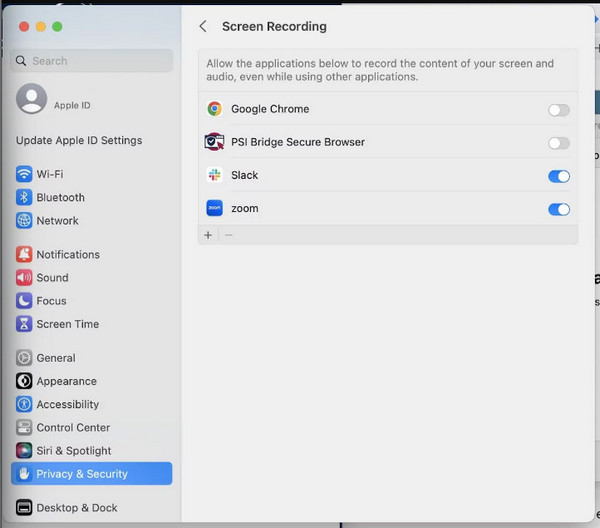Image resolution: width=600 pixels, height=528 pixels.
Task: Turn off zoom screen recording toggle
Action: tap(558, 209)
